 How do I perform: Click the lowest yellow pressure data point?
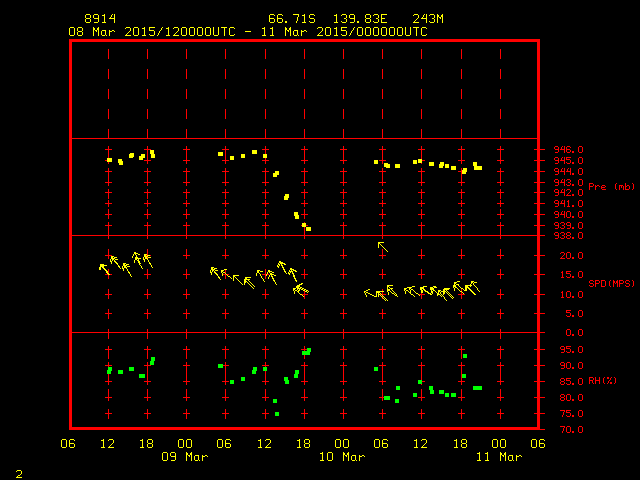tap(308, 229)
